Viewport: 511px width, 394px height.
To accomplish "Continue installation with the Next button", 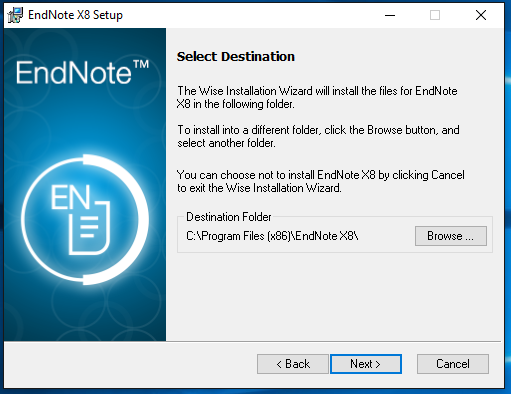I will pos(366,364).
